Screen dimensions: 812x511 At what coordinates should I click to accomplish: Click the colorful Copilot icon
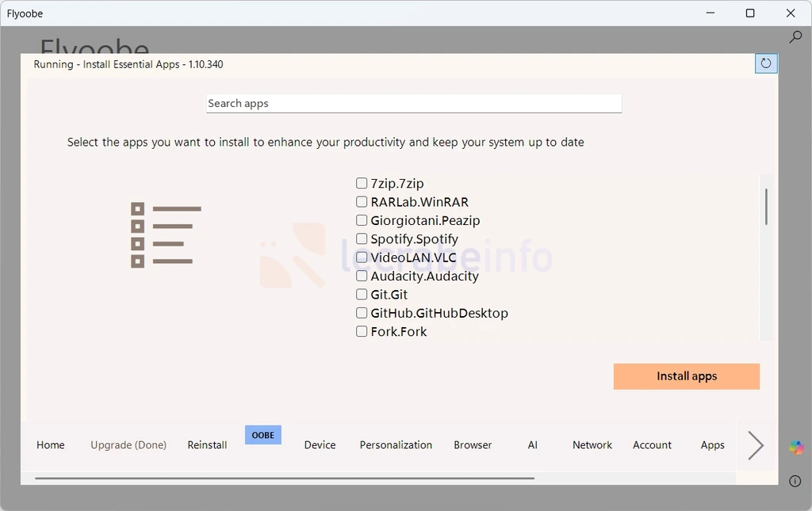[x=796, y=448]
